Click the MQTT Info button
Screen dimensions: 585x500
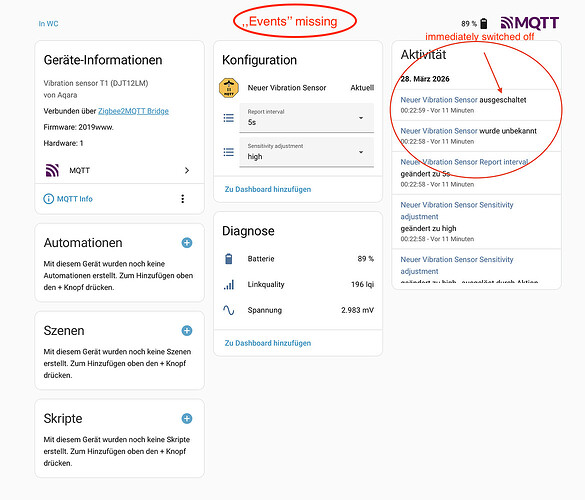click(x=68, y=199)
